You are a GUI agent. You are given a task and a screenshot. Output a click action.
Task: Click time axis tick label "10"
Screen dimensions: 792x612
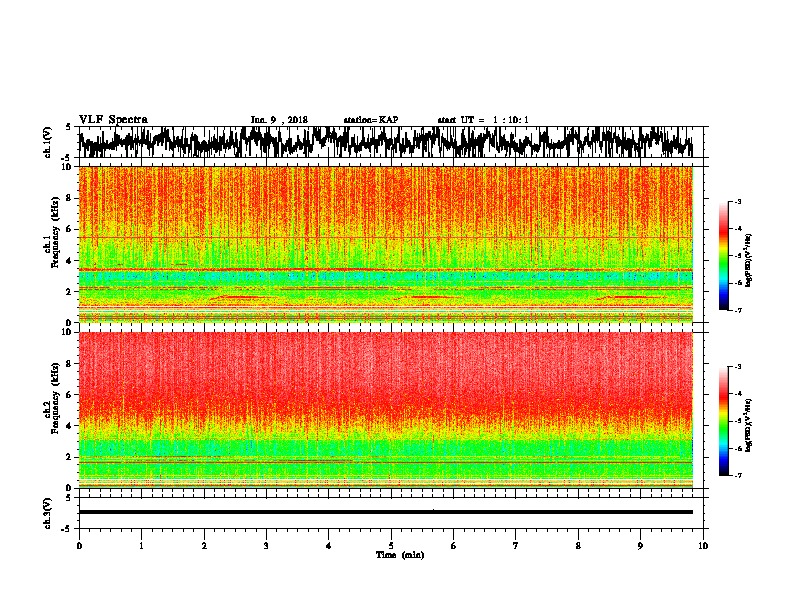click(x=703, y=546)
